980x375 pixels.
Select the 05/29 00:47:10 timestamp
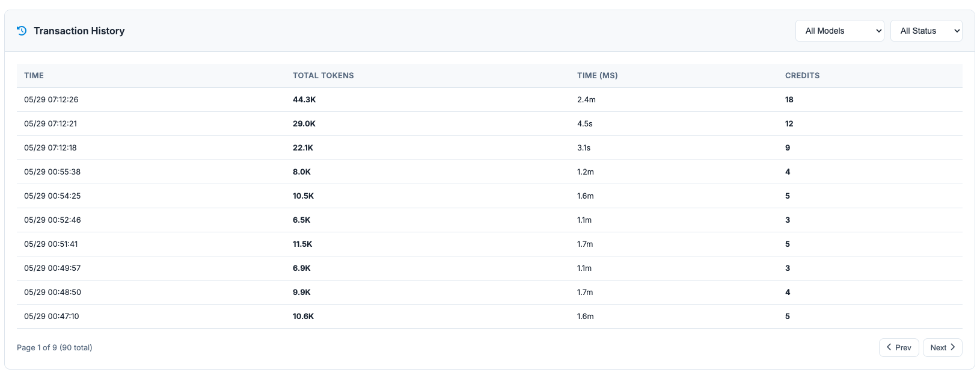(52, 316)
